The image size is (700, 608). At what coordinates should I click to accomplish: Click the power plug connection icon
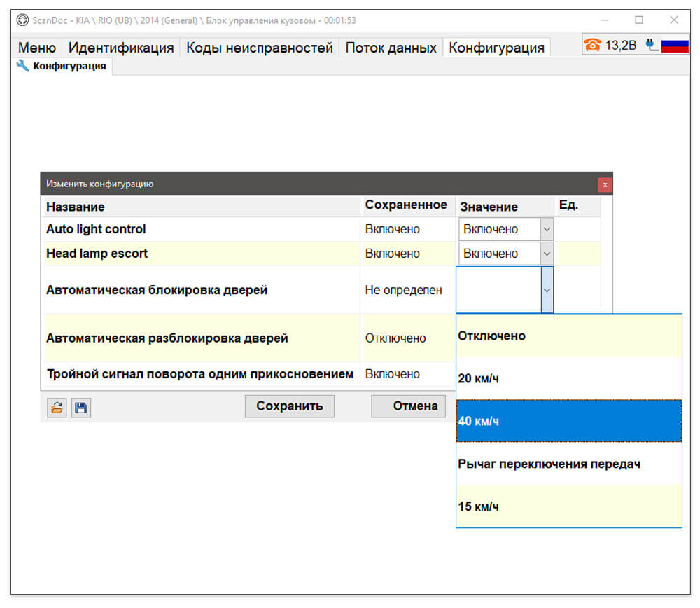click(651, 45)
